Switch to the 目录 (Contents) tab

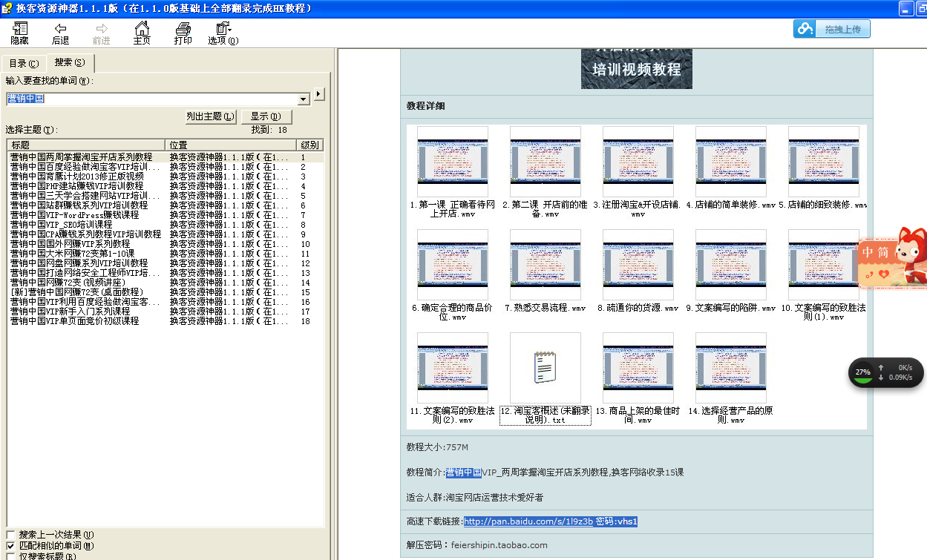point(24,63)
